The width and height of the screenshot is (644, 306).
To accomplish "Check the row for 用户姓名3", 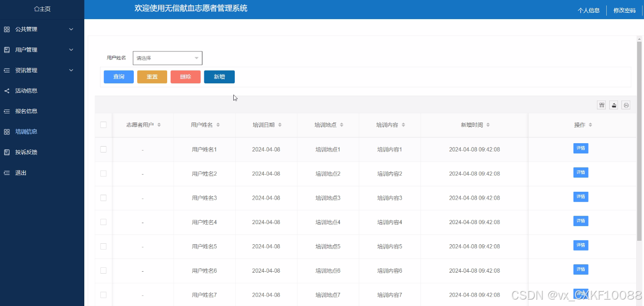I will [x=103, y=198].
